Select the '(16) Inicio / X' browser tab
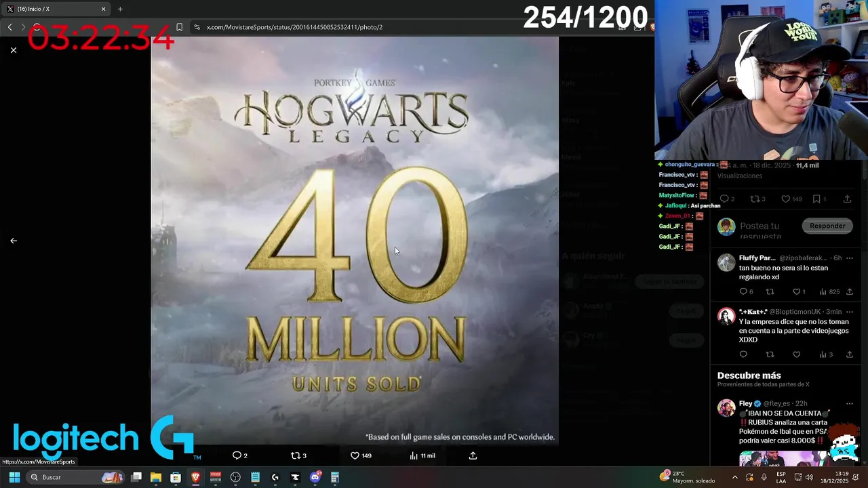 56,9
